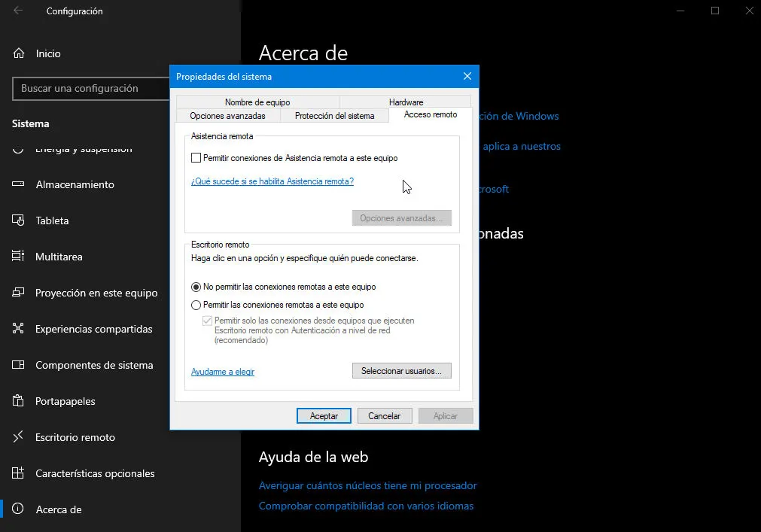Click the back arrow in Configuración window
The image size is (761, 532).
point(18,11)
